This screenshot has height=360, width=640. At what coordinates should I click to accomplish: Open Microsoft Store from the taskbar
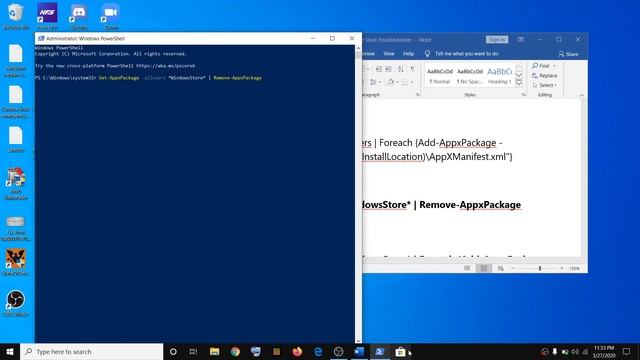pos(400,351)
